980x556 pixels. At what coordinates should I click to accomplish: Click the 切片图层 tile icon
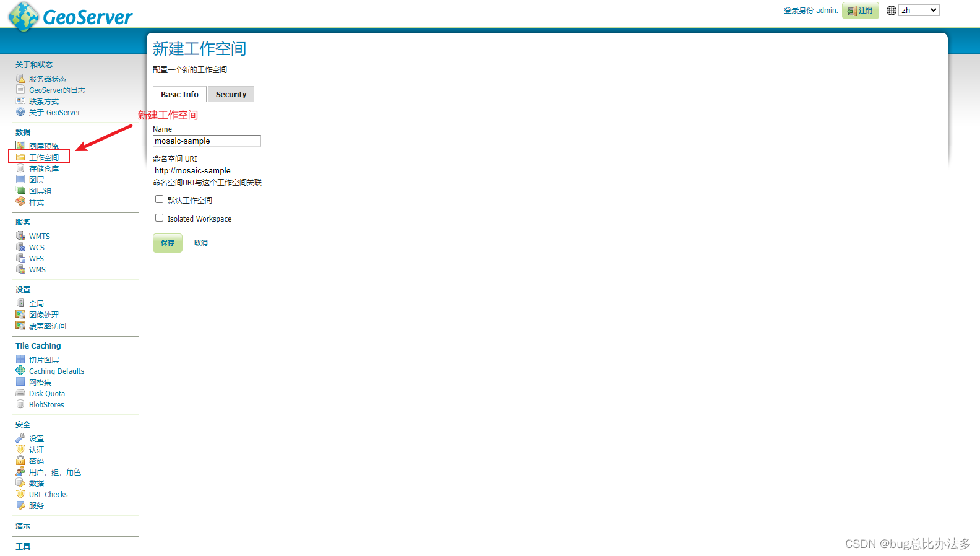tap(20, 360)
